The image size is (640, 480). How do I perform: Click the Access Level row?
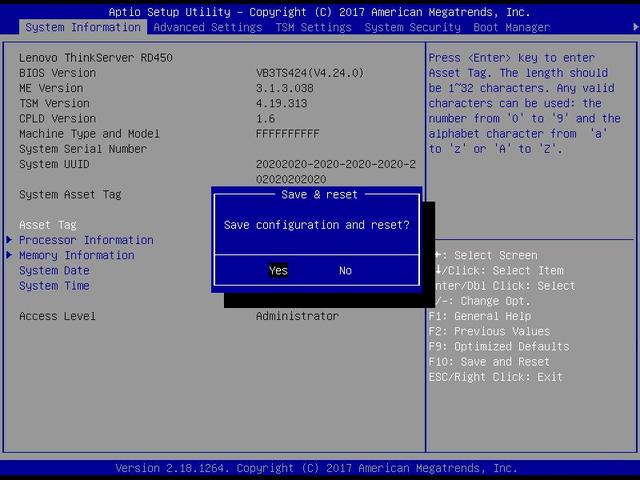pos(58,316)
